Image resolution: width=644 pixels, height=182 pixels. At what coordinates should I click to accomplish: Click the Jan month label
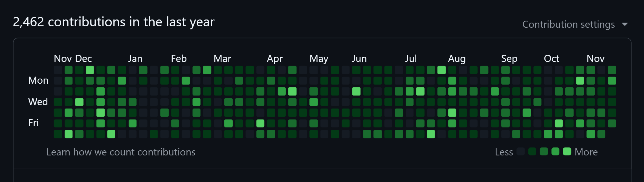[x=135, y=58]
